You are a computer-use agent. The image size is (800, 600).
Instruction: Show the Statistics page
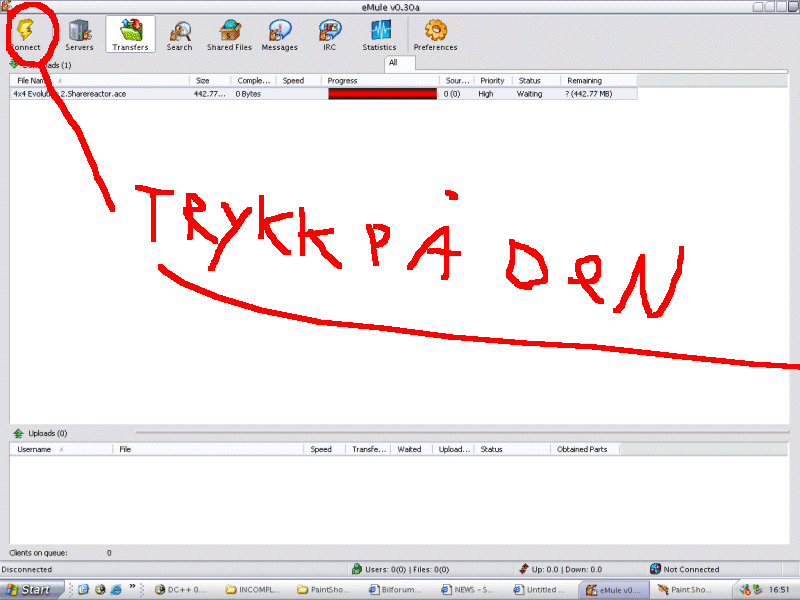[379, 35]
